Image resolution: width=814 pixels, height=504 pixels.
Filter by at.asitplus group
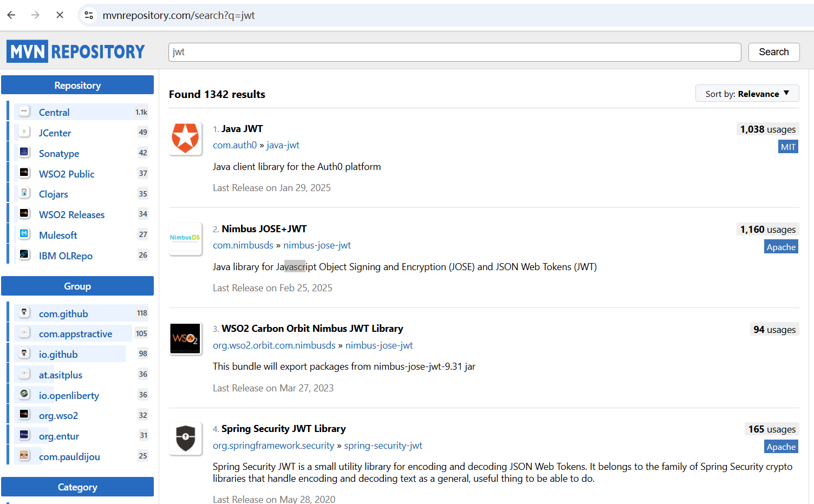point(61,375)
